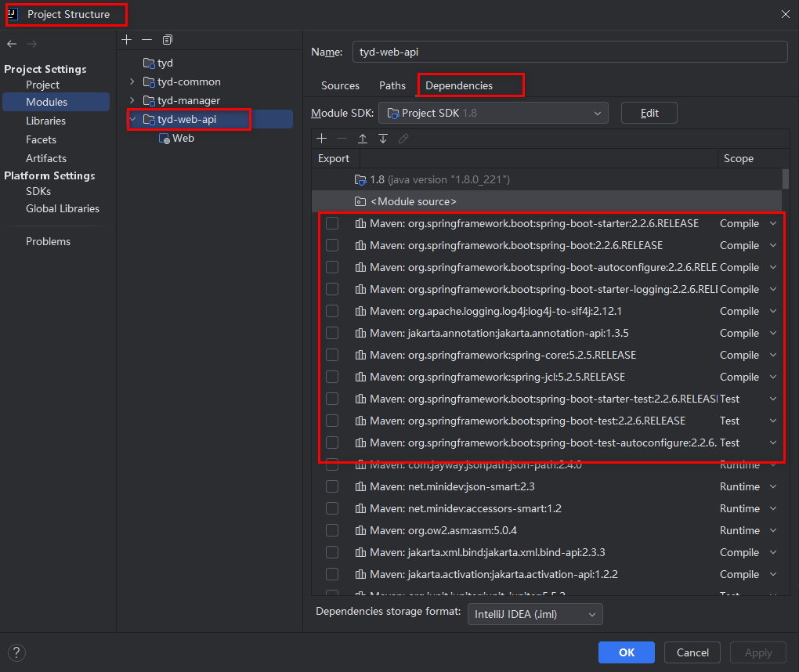The height and width of the screenshot is (672, 799).
Task: Open Module SDK dropdown
Action: pyautogui.click(x=493, y=113)
